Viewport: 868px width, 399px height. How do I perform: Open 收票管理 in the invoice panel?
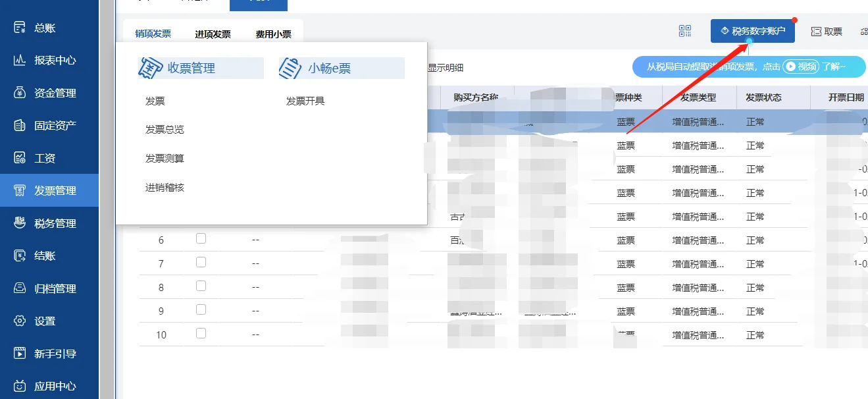coord(199,68)
